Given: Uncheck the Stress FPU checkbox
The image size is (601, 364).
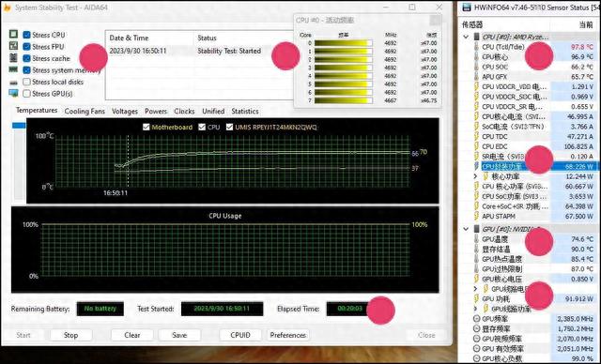Looking at the screenshot, I should pyautogui.click(x=26, y=46).
